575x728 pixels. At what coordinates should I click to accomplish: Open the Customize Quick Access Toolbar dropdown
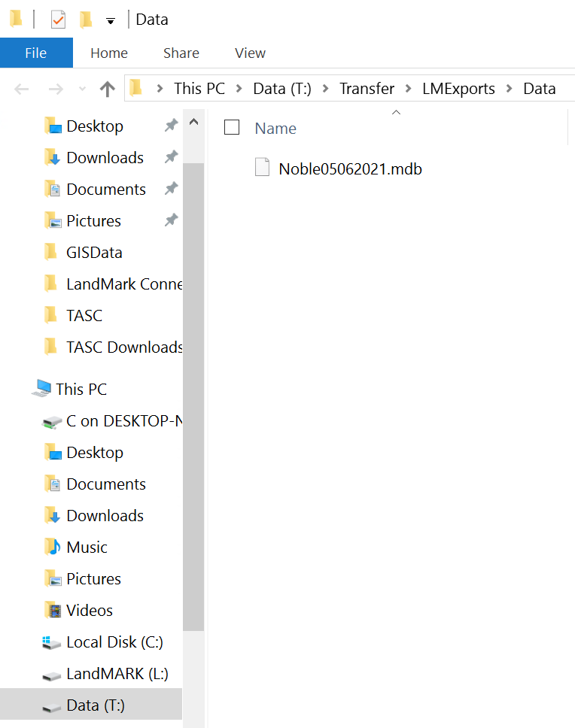[x=111, y=21]
